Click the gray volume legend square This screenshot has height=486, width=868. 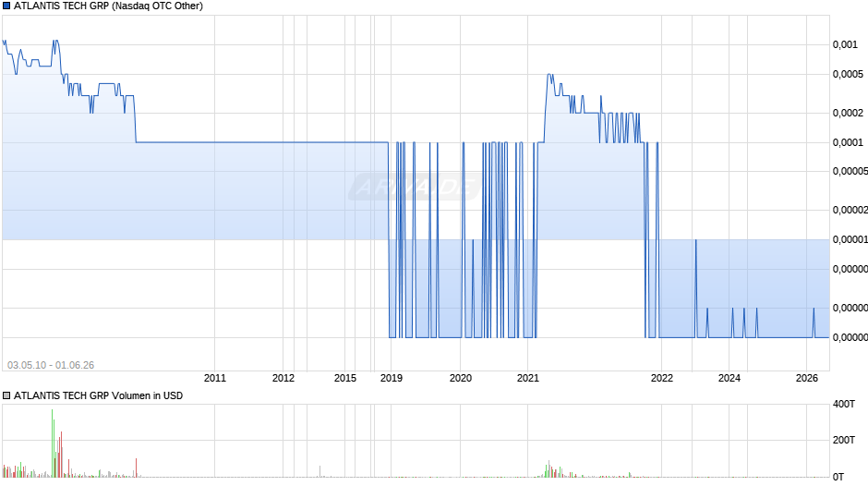(6, 395)
